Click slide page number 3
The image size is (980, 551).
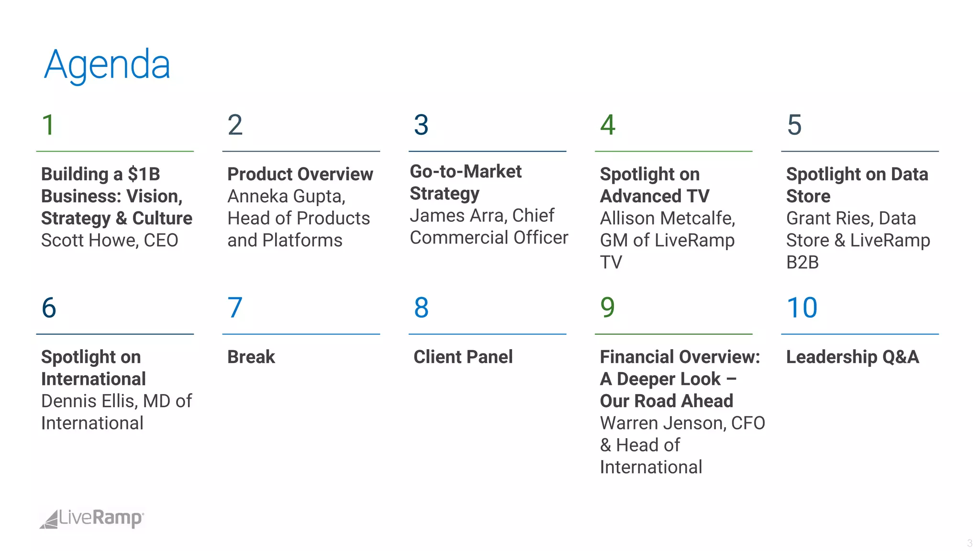(969, 543)
